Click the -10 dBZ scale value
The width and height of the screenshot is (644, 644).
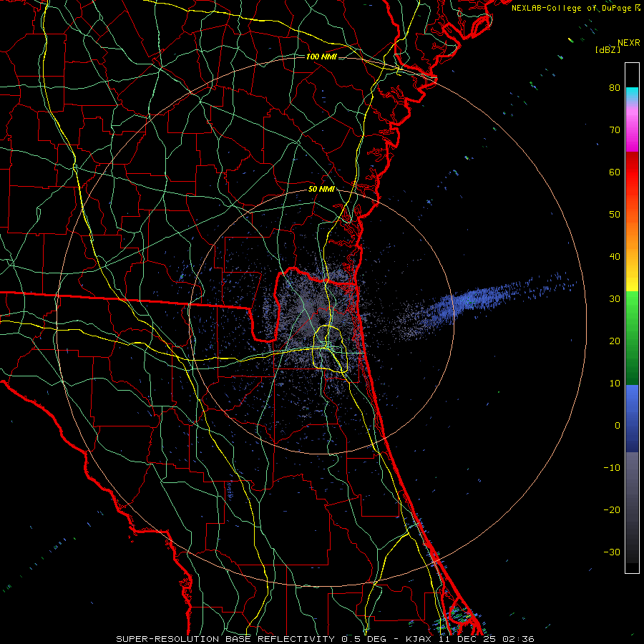pos(612,468)
